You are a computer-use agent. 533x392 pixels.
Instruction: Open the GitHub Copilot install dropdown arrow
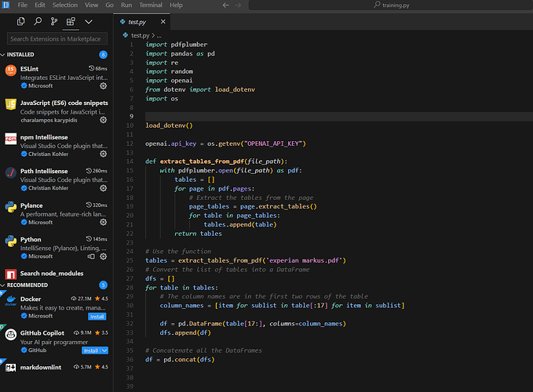pos(104,350)
